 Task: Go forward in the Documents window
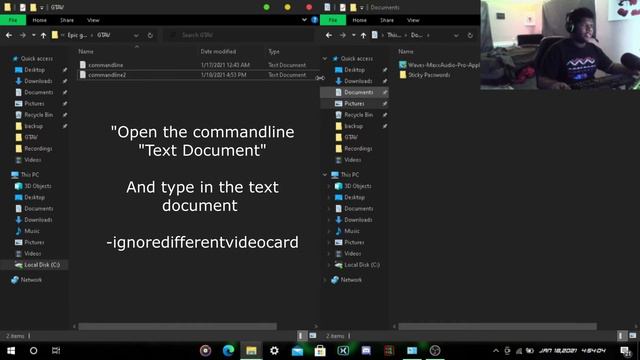(x=343, y=36)
